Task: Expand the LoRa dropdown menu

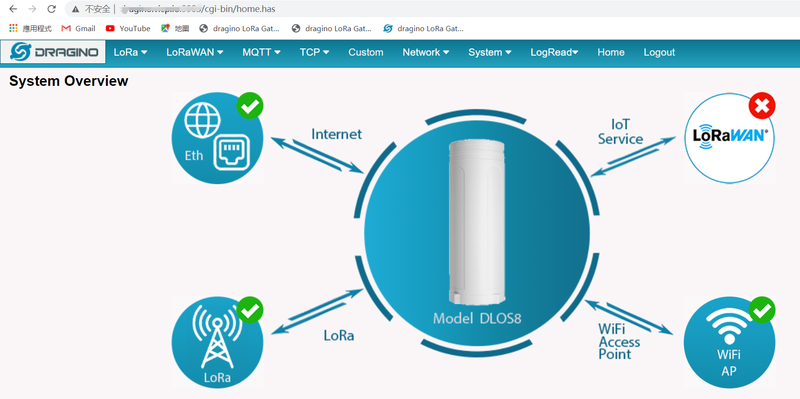Action: pos(131,52)
